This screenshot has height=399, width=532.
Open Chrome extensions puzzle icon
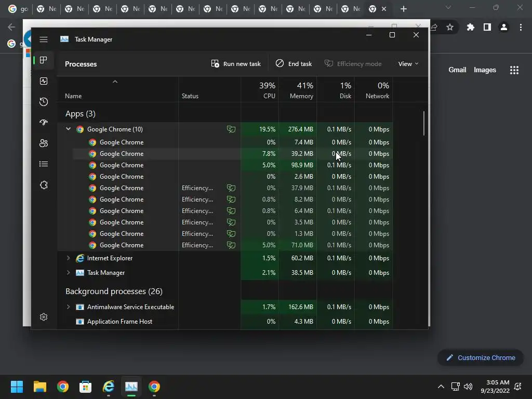[471, 27]
